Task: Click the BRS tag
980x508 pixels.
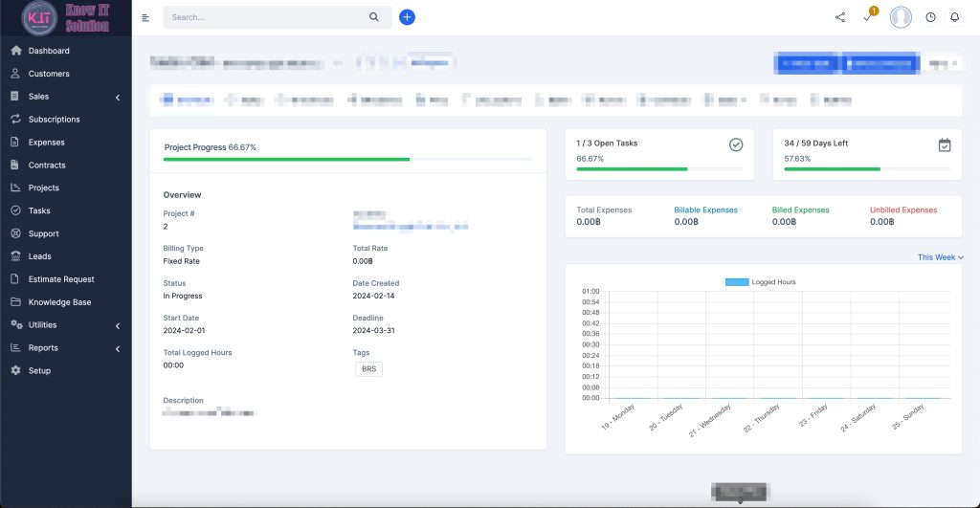Action: [x=368, y=369]
